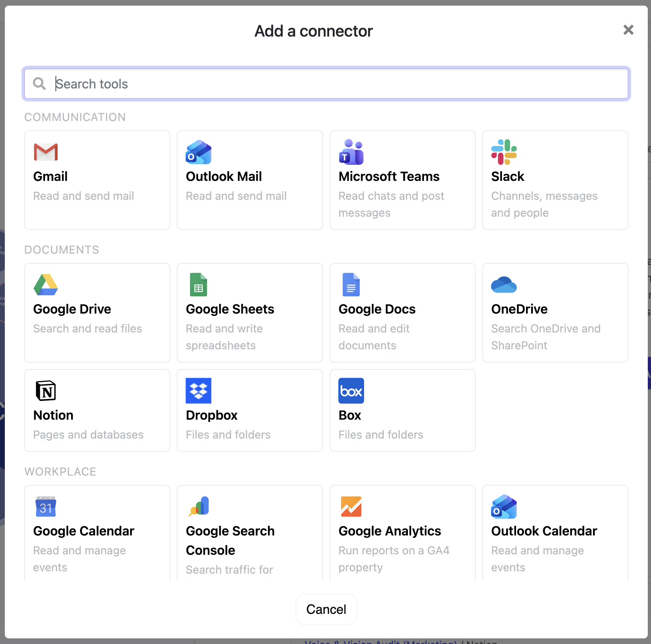Click "Search and read files" description
Screen dimensions: 651x644
tap(88, 328)
